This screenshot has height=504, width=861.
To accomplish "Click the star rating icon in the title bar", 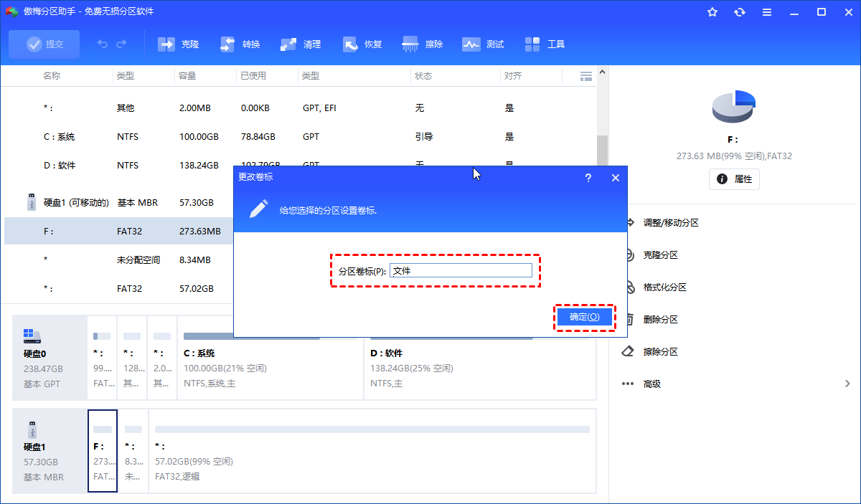I will click(x=712, y=11).
